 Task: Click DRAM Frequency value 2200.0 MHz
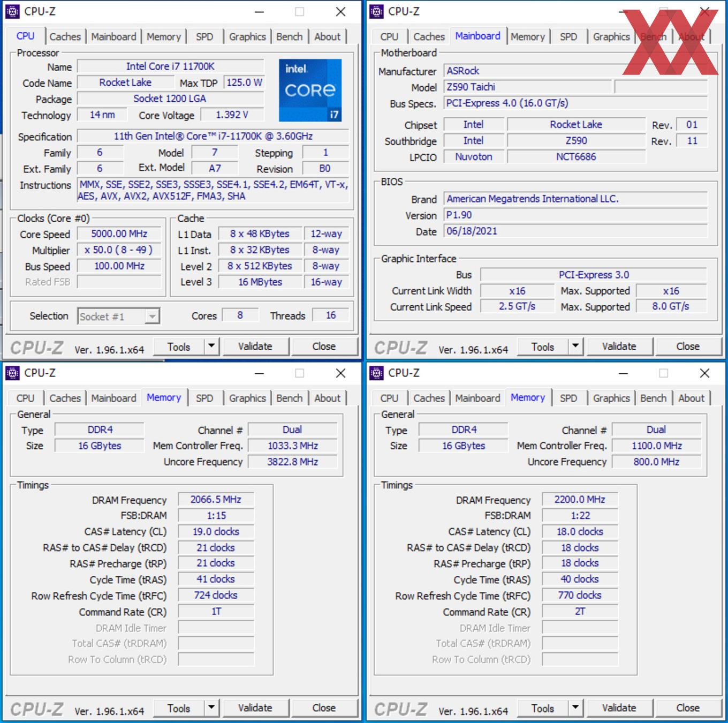[x=580, y=499]
